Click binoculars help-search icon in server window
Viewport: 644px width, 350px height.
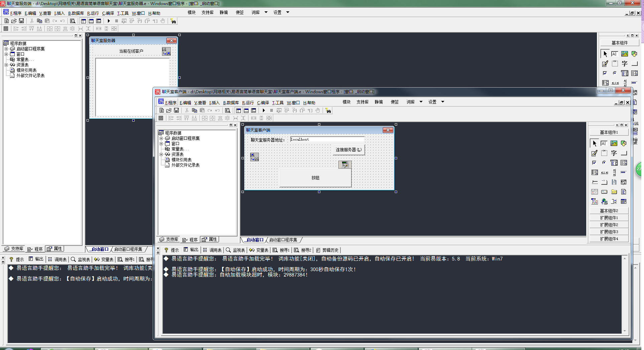[x=173, y=21]
